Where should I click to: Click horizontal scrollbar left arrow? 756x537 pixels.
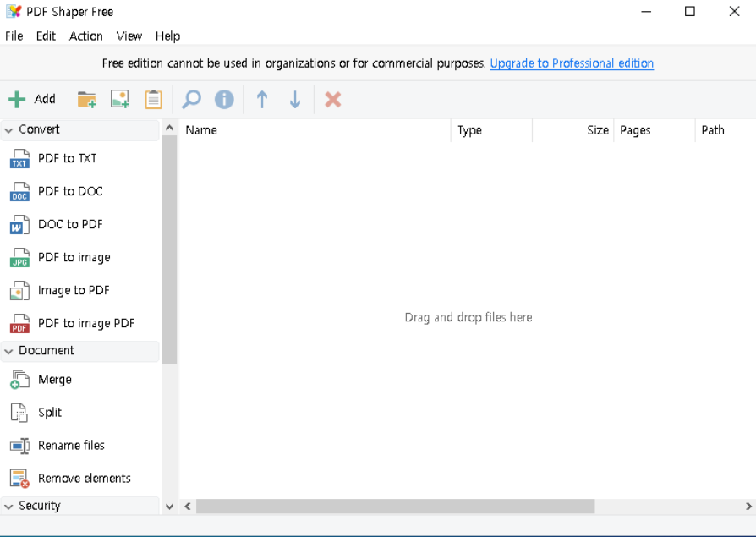click(188, 507)
